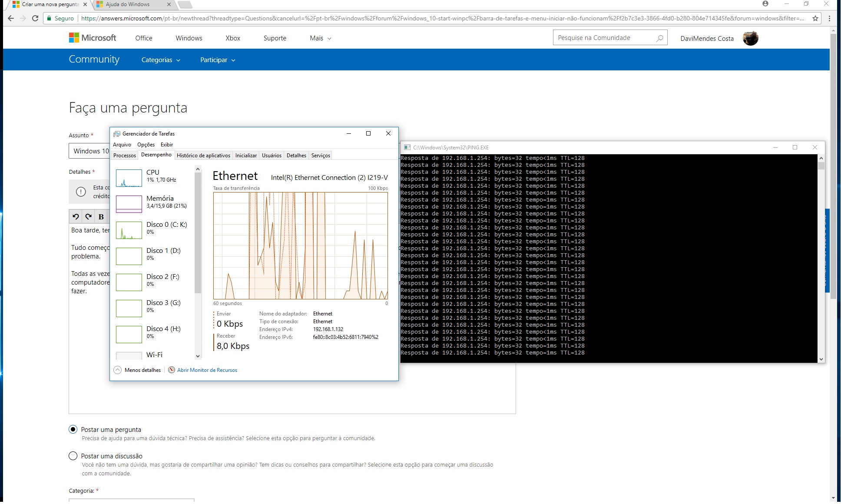
Task: Toggle bold formatting in the editor
Action: pos(101,216)
